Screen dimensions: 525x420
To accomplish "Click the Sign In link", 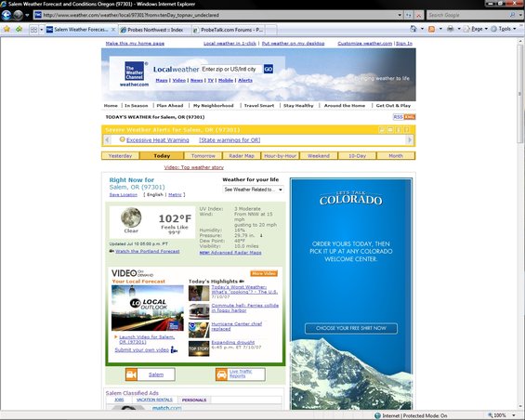I will (404, 43).
